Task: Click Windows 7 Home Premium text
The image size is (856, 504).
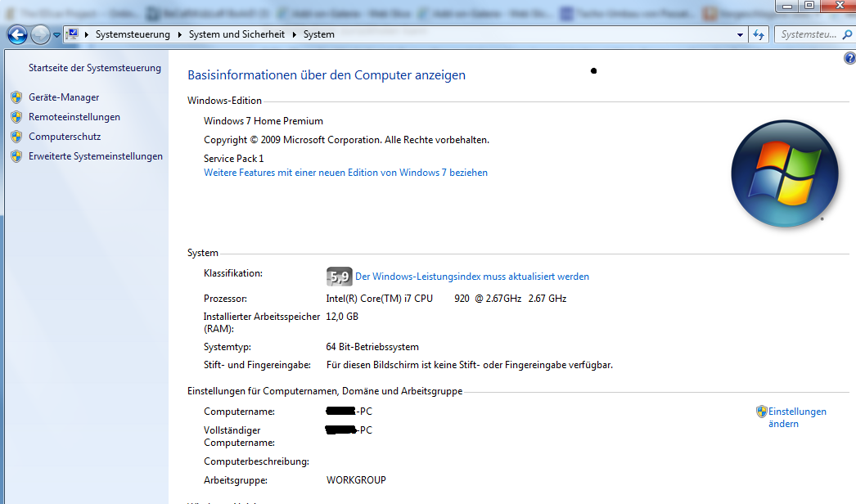Action: click(x=264, y=121)
